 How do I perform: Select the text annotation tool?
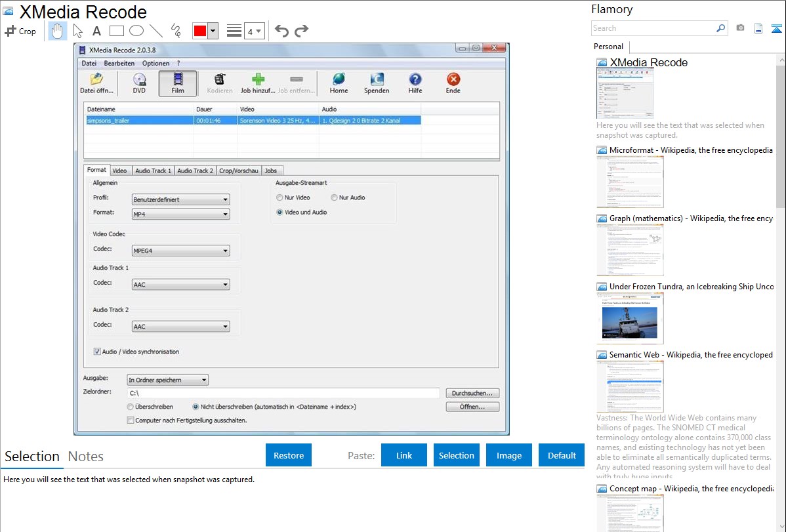(x=96, y=31)
